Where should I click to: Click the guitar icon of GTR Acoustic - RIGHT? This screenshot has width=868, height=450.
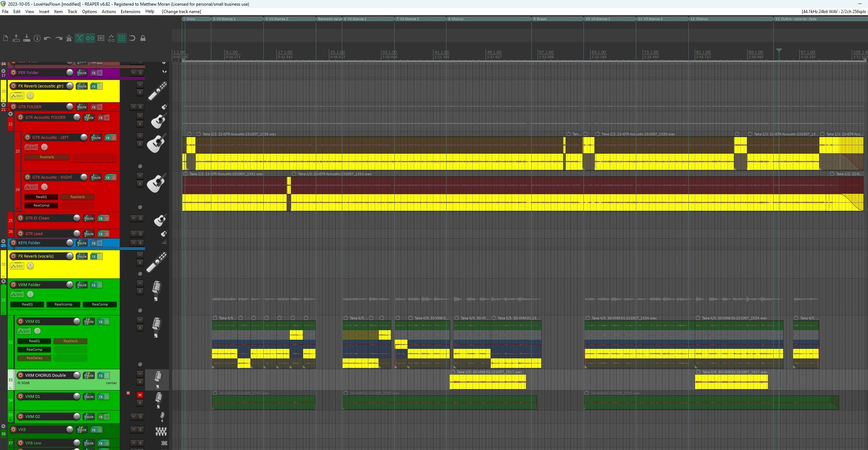tap(157, 183)
